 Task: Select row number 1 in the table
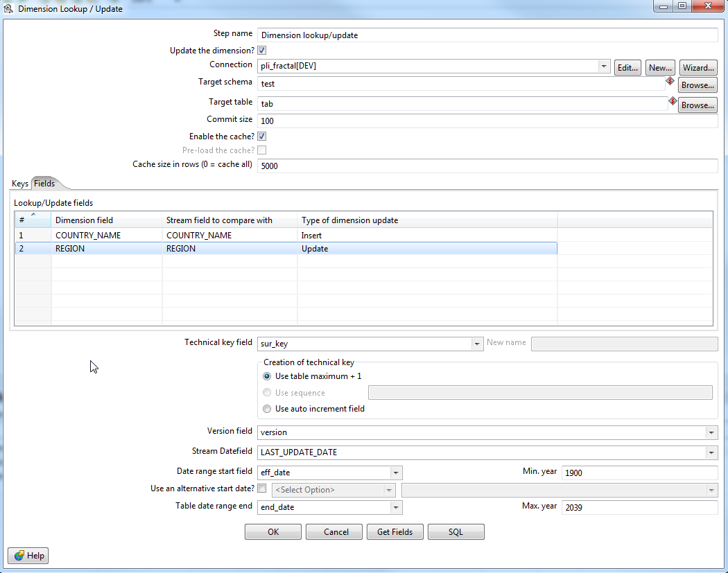tap(33, 236)
